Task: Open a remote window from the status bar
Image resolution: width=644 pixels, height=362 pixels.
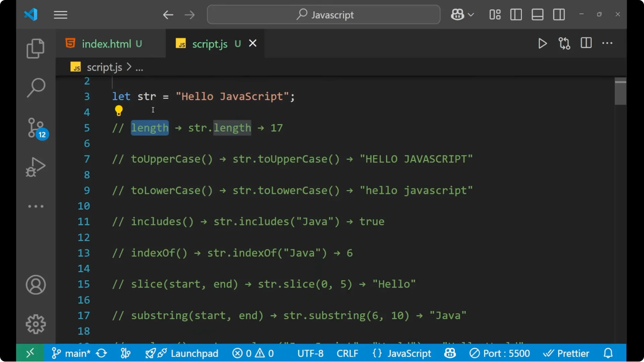Action: (30, 353)
